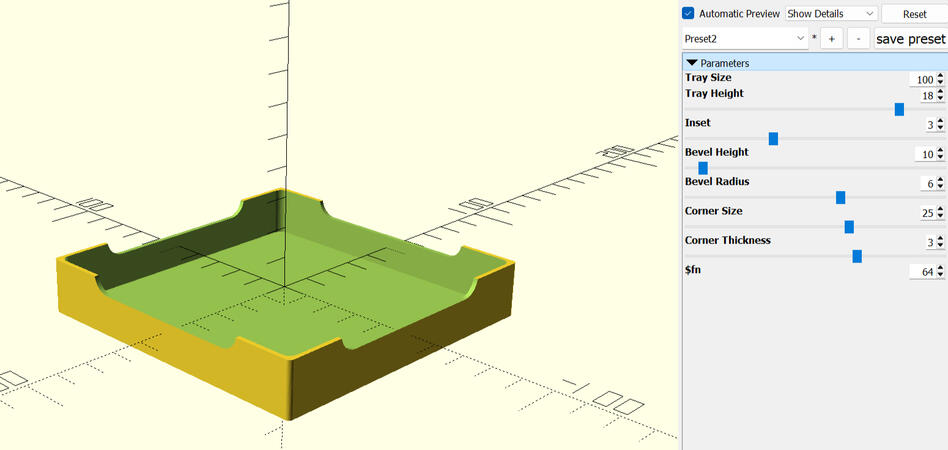The image size is (948, 450).
Task: Increase the Tray Size value with its stepper
Action: pyautogui.click(x=940, y=76)
